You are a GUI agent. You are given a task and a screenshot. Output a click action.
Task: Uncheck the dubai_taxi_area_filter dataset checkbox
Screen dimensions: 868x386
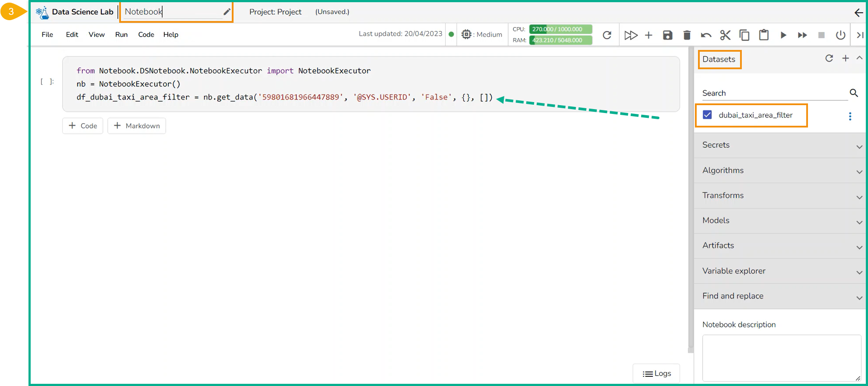pos(707,115)
